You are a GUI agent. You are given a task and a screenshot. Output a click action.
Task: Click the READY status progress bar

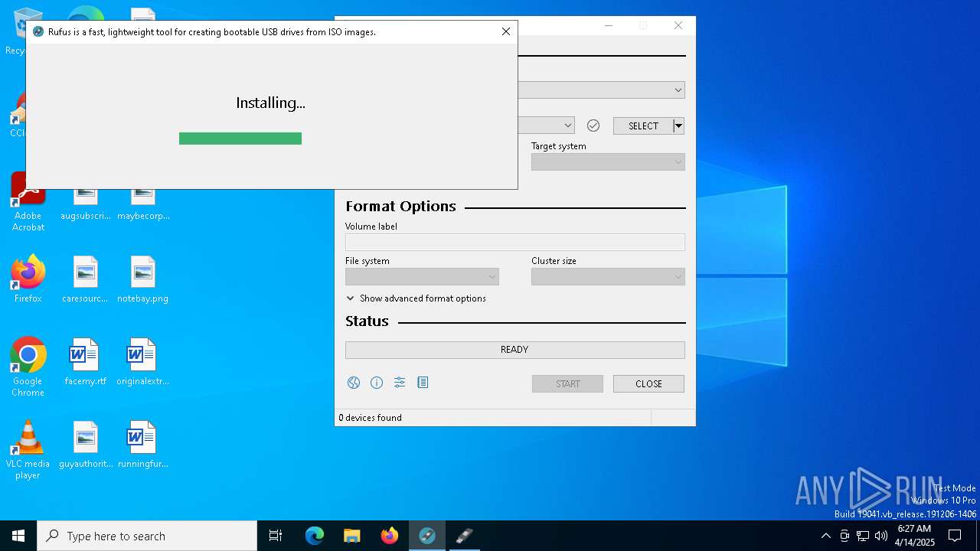point(514,350)
